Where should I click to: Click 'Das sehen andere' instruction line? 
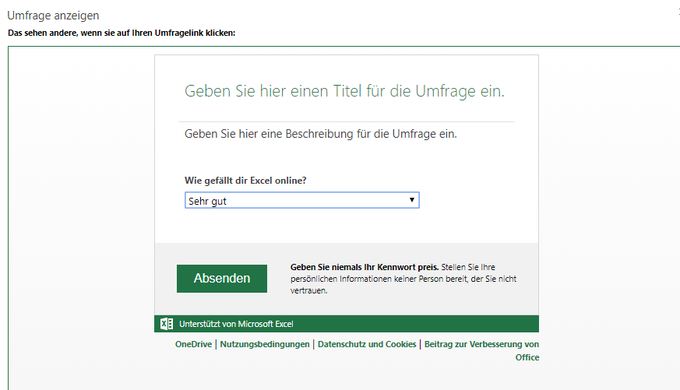(121, 33)
